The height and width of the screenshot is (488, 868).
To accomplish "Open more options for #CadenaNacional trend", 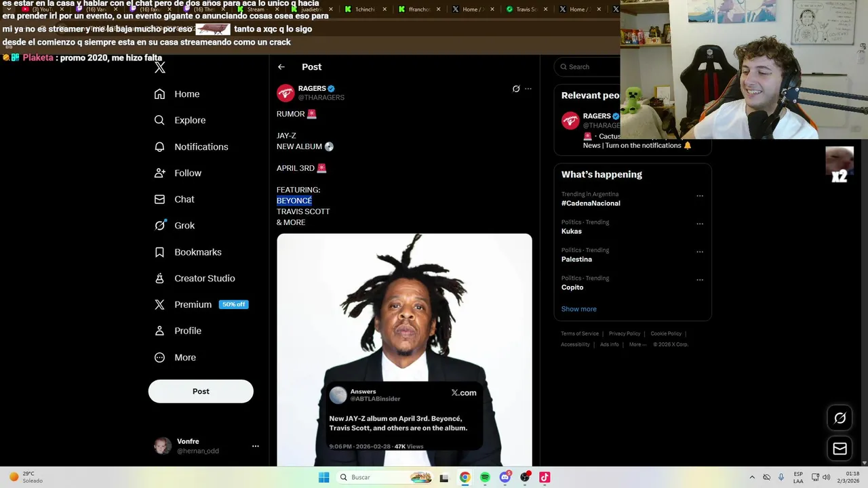I will 700,196.
